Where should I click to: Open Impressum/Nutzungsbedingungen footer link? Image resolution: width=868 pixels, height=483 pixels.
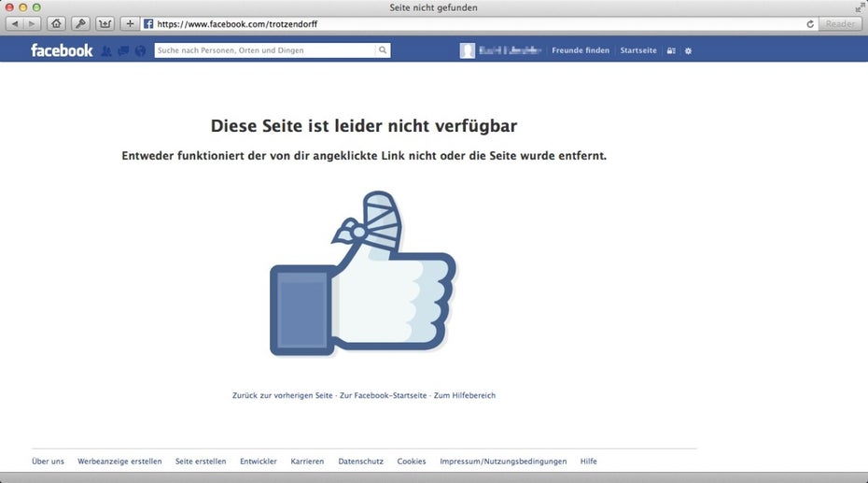point(503,462)
